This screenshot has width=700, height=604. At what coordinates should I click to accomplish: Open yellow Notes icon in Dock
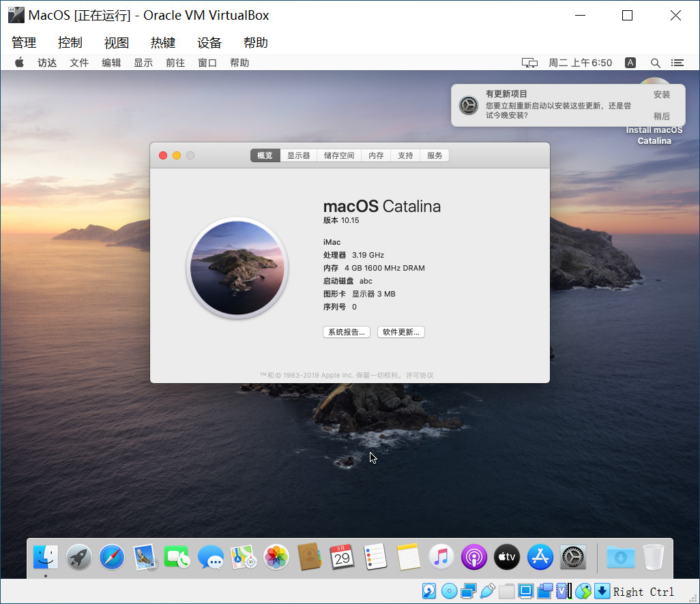point(408,557)
